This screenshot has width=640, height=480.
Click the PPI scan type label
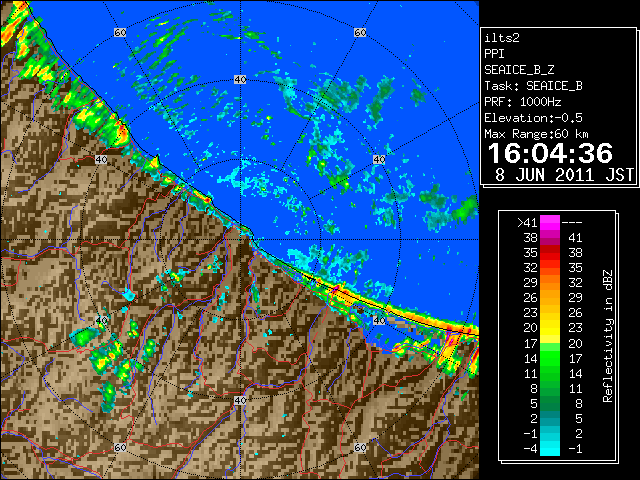coord(494,54)
